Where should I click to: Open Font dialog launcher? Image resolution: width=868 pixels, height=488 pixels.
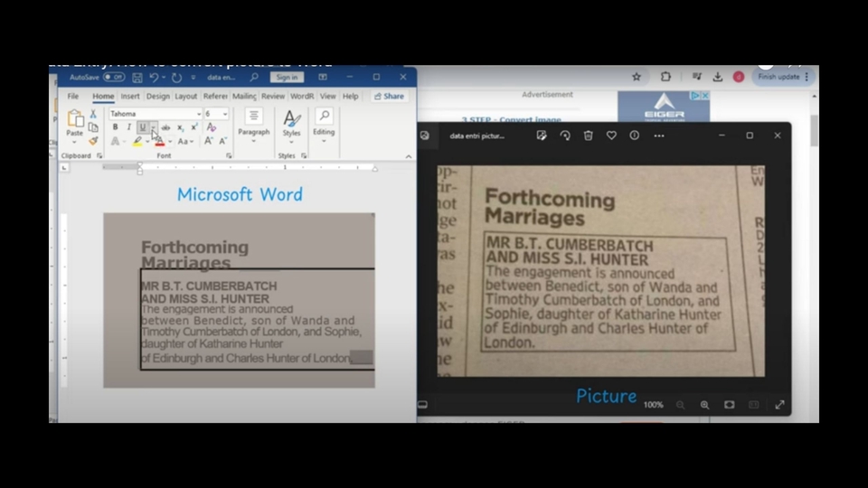pos(229,156)
